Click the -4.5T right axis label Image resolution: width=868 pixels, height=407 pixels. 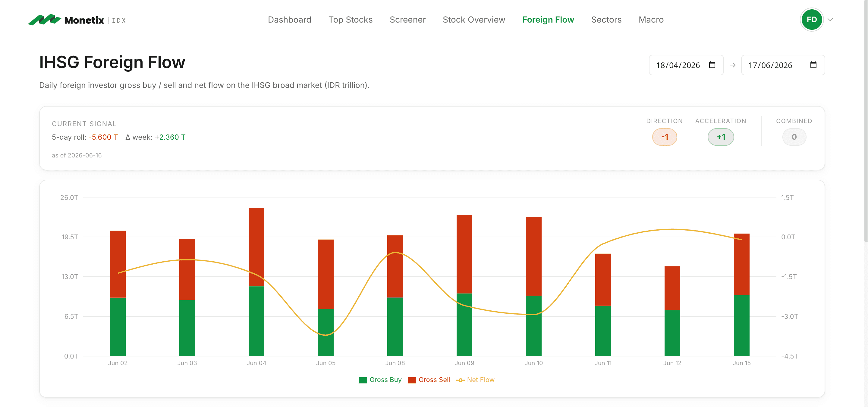point(789,356)
